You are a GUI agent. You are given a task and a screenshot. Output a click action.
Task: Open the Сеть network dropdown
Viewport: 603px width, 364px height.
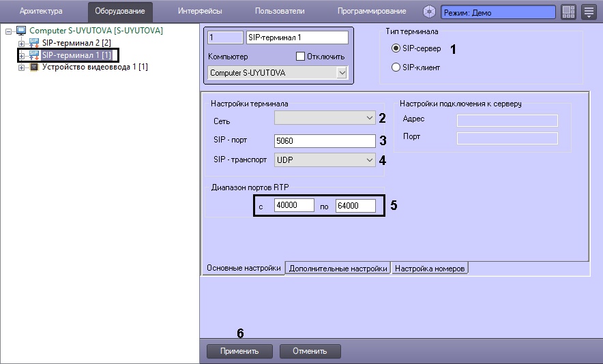click(x=369, y=118)
